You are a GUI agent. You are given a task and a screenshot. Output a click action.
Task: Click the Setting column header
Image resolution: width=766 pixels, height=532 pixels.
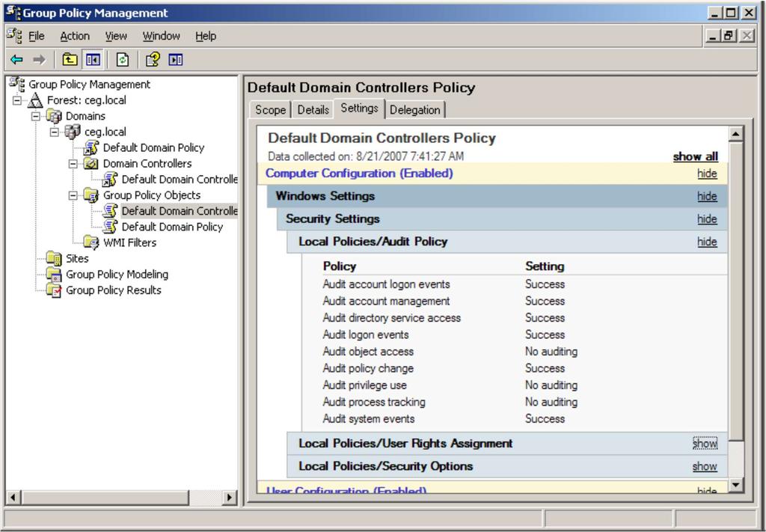[x=545, y=266]
